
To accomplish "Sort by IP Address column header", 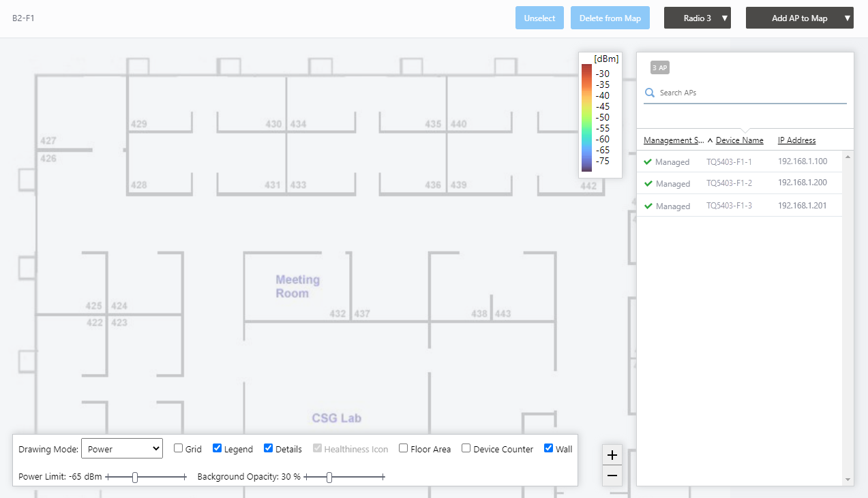I will coord(796,140).
